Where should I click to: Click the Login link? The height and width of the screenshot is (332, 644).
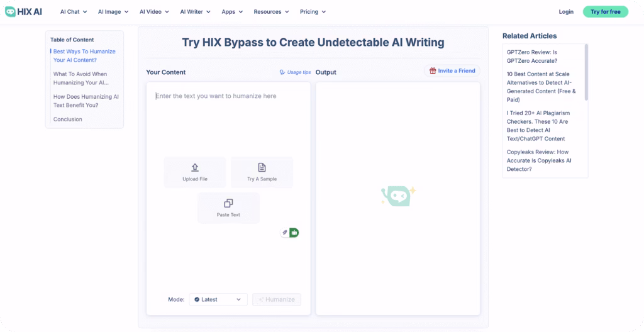566,12
